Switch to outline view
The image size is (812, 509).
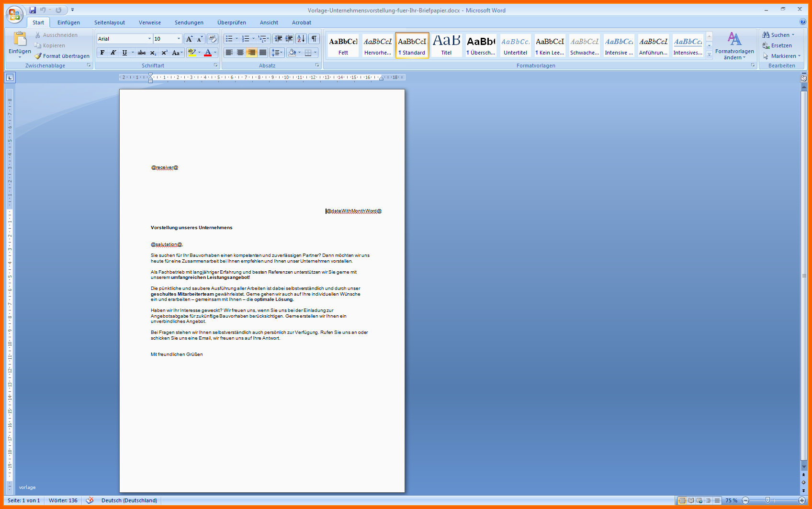[708, 500]
